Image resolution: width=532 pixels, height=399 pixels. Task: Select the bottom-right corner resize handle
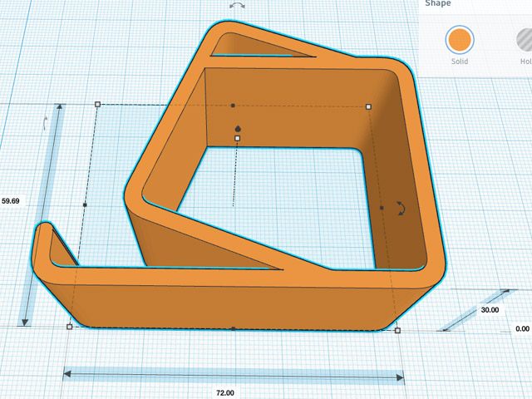[x=397, y=331]
